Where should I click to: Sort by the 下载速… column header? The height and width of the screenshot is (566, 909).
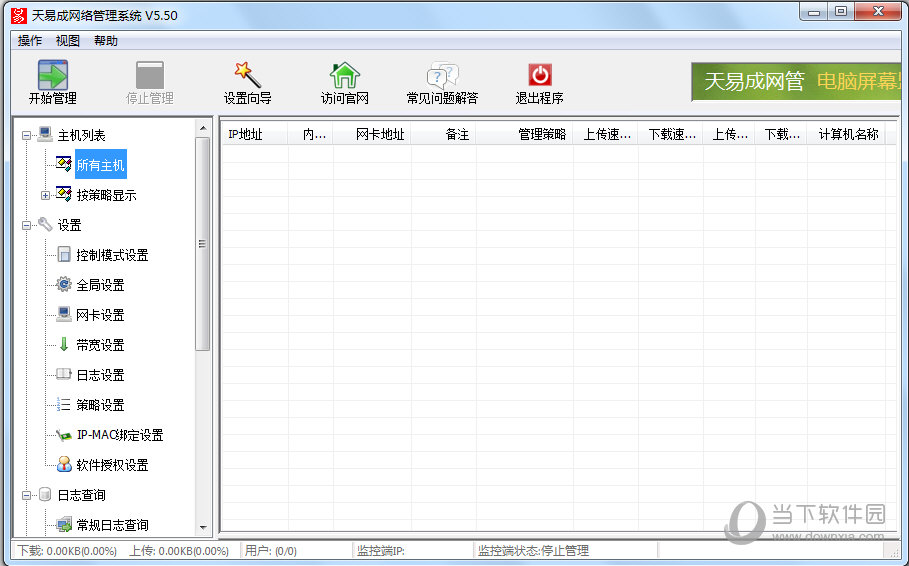[671, 134]
